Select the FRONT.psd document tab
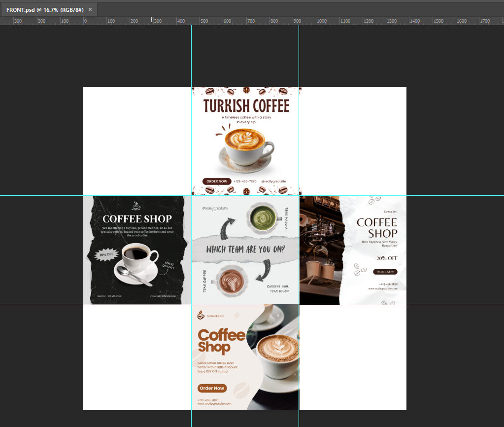The image size is (504, 427). (45, 10)
